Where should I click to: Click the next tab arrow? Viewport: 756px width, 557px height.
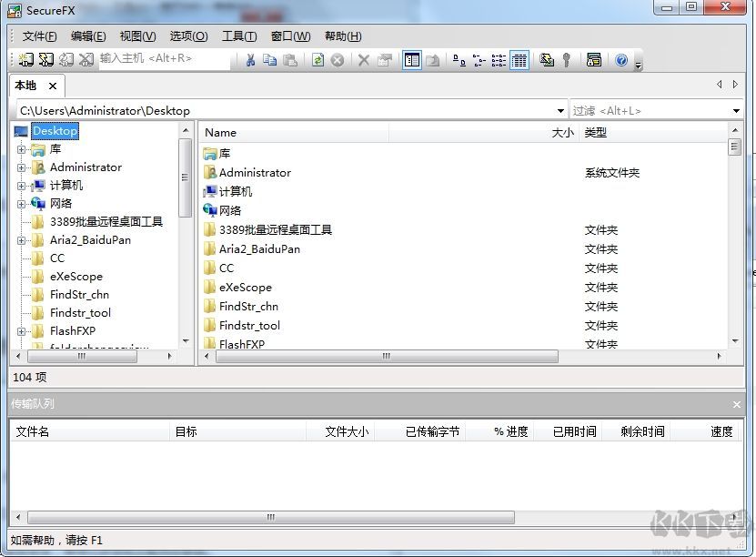(735, 85)
